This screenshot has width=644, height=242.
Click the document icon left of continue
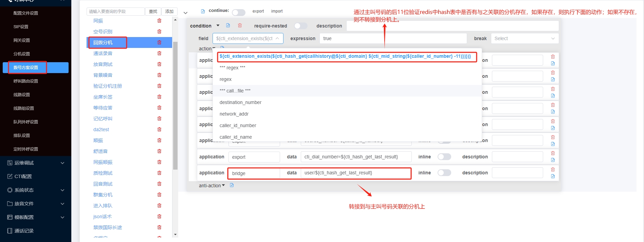[203, 11]
